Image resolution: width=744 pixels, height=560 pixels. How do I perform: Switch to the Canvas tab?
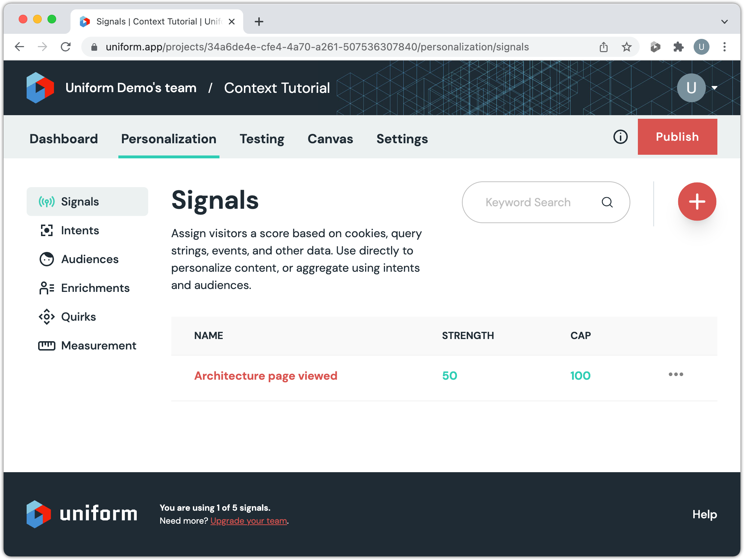tap(330, 139)
